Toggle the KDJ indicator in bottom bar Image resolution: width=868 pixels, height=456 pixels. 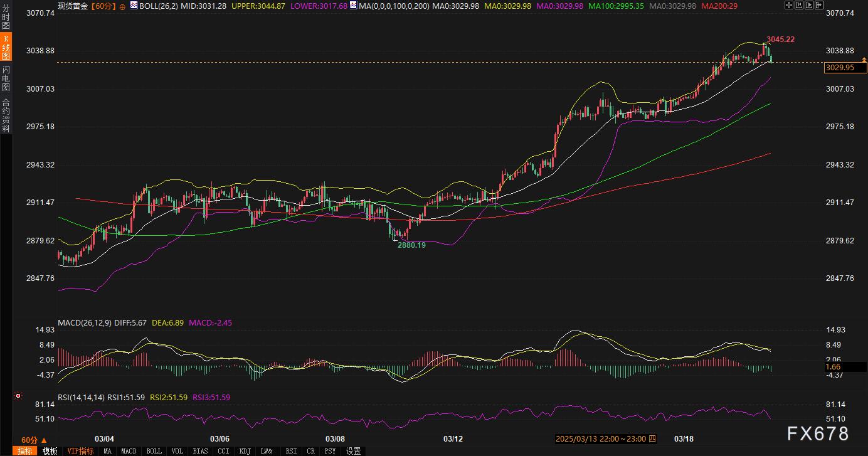[244, 451]
